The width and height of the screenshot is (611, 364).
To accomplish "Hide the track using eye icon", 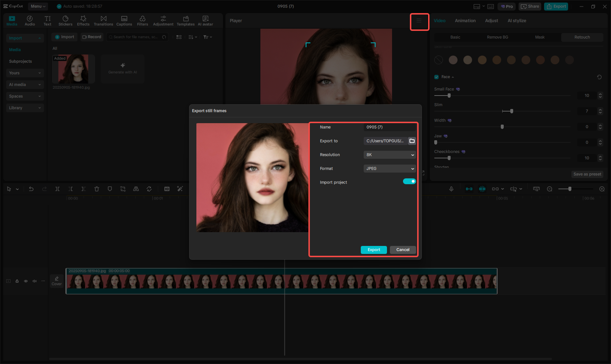I will 26,281.
